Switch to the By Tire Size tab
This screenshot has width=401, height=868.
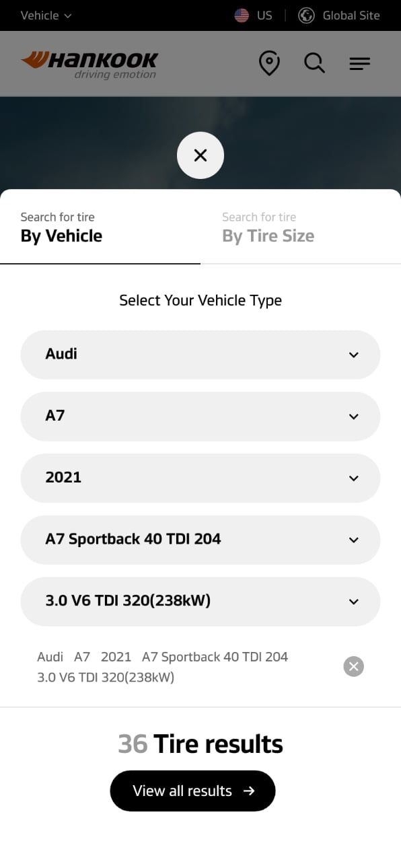(301, 227)
